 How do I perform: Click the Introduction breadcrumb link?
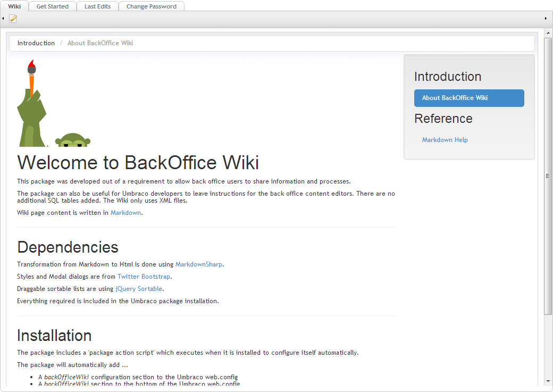click(36, 43)
